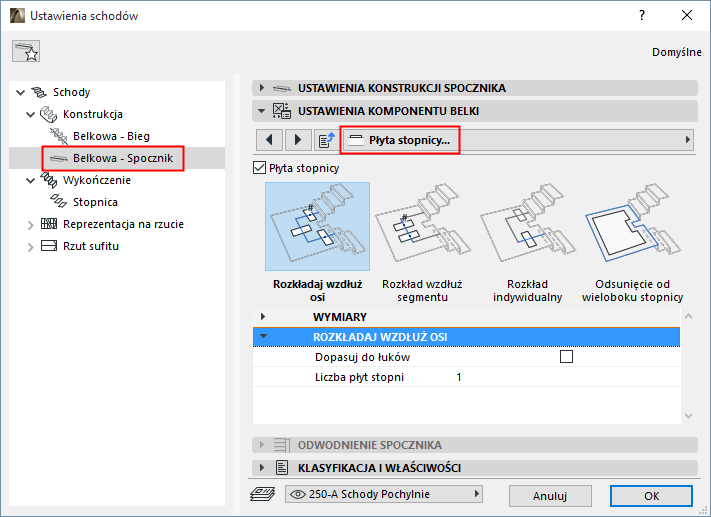
Task: Select Stopnica in the tree
Action: click(x=95, y=202)
